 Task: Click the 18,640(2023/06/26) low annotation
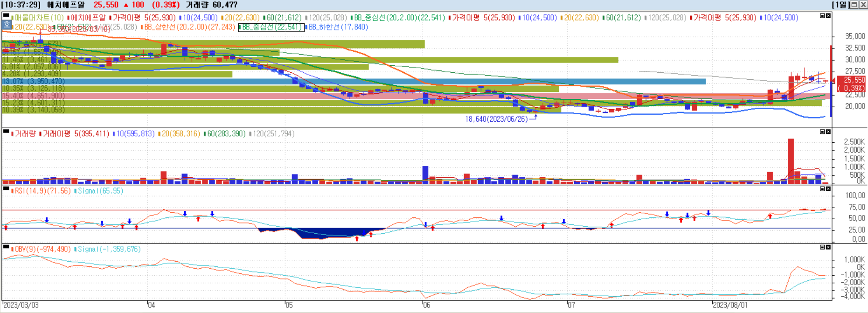click(496, 119)
